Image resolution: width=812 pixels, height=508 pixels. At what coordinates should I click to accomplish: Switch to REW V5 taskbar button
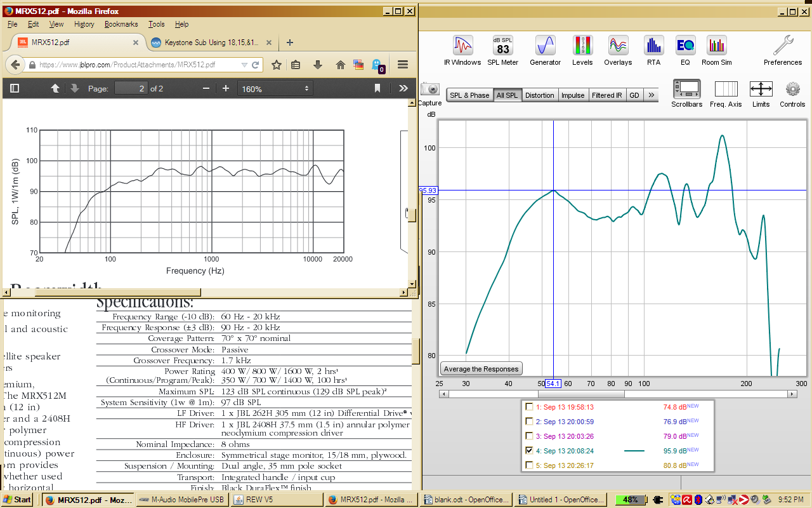[x=276, y=500]
